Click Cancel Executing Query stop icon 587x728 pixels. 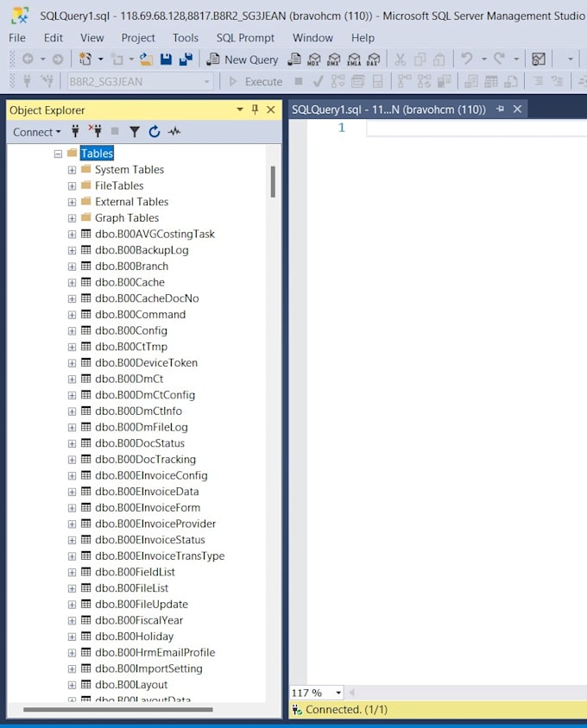(x=299, y=82)
